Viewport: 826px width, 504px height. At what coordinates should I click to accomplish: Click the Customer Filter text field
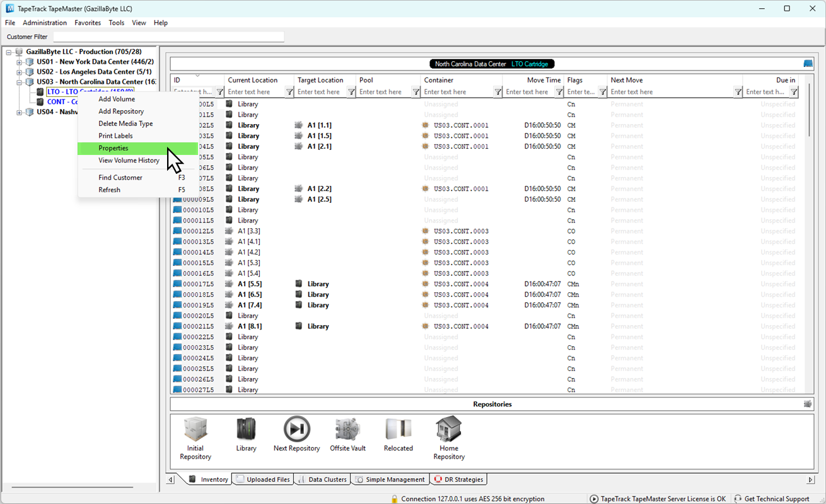point(168,37)
